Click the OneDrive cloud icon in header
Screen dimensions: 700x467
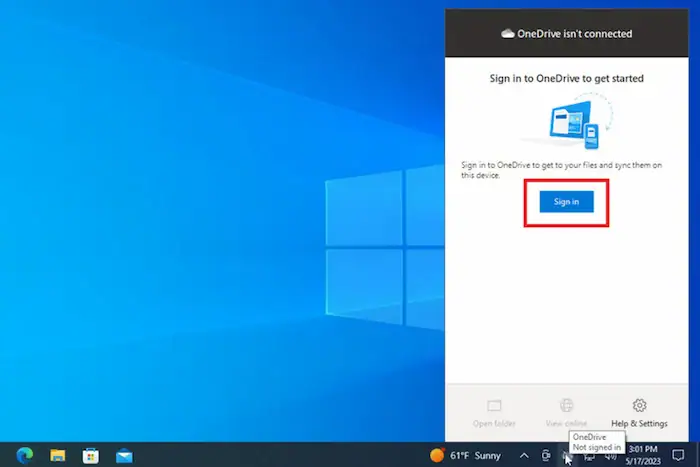tap(508, 33)
